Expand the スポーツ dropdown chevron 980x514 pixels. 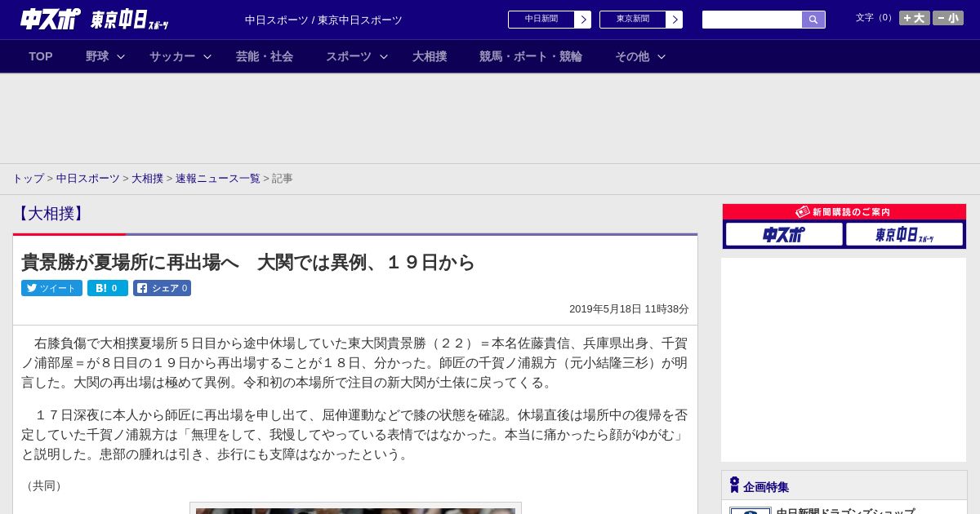point(384,56)
